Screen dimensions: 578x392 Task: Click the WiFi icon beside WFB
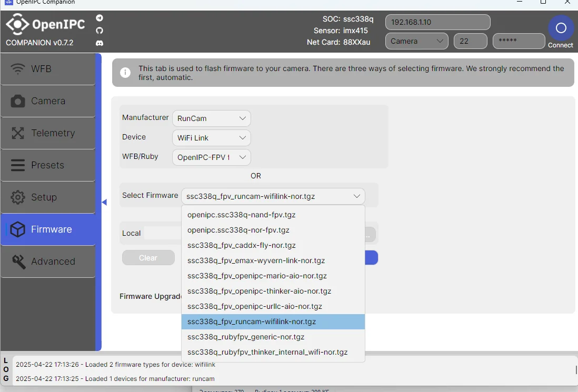(18, 69)
